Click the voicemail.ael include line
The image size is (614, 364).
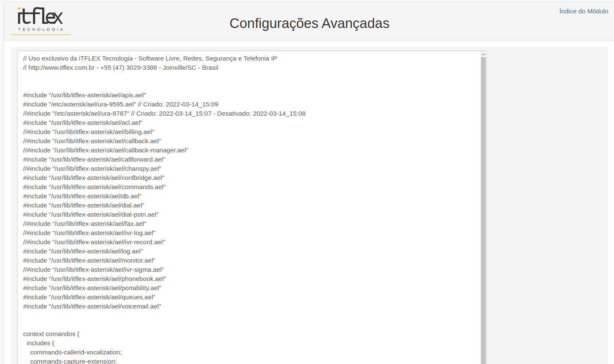pyautogui.click(x=92, y=306)
